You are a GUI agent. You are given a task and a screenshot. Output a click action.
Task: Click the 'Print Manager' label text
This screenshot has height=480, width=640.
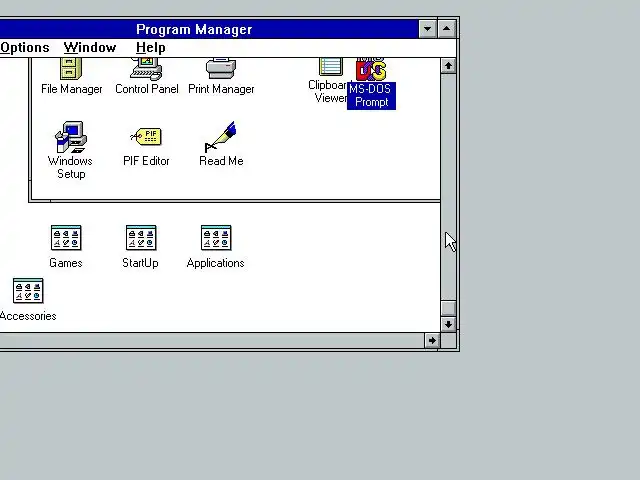pyautogui.click(x=221, y=89)
